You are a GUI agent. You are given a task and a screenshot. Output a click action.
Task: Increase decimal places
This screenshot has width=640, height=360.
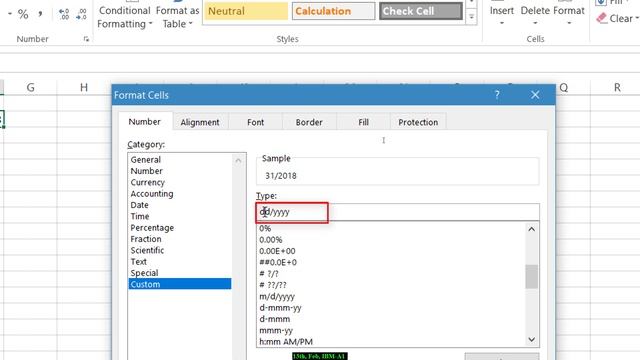(x=64, y=14)
